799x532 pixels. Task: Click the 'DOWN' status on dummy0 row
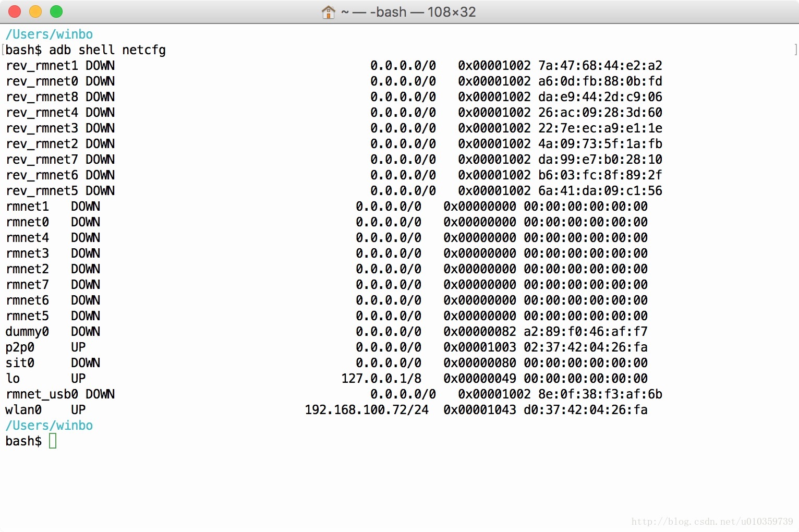(86, 332)
